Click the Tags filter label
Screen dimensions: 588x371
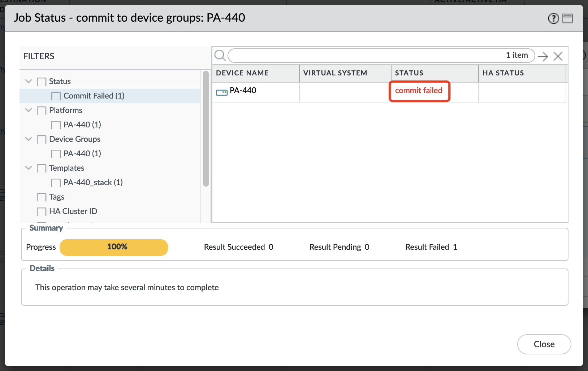(57, 197)
